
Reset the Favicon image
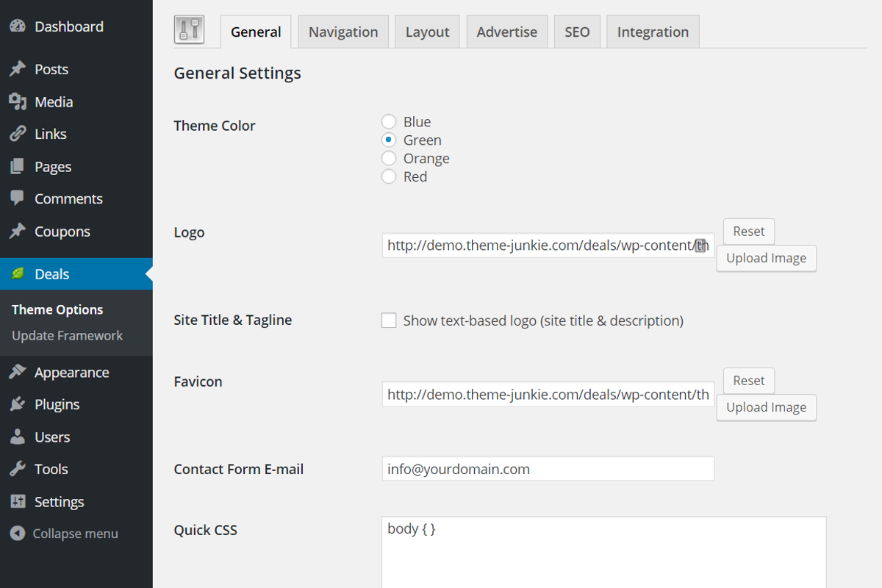click(749, 381)
